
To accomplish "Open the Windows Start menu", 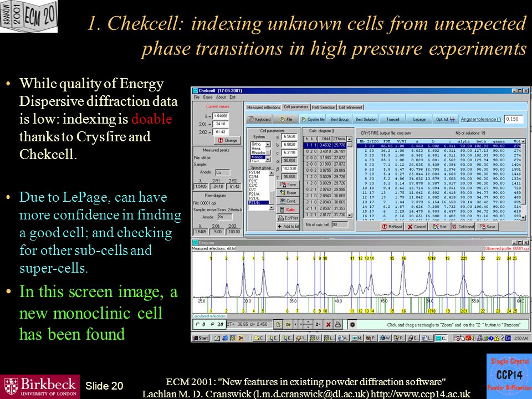I will coord(201,338).
